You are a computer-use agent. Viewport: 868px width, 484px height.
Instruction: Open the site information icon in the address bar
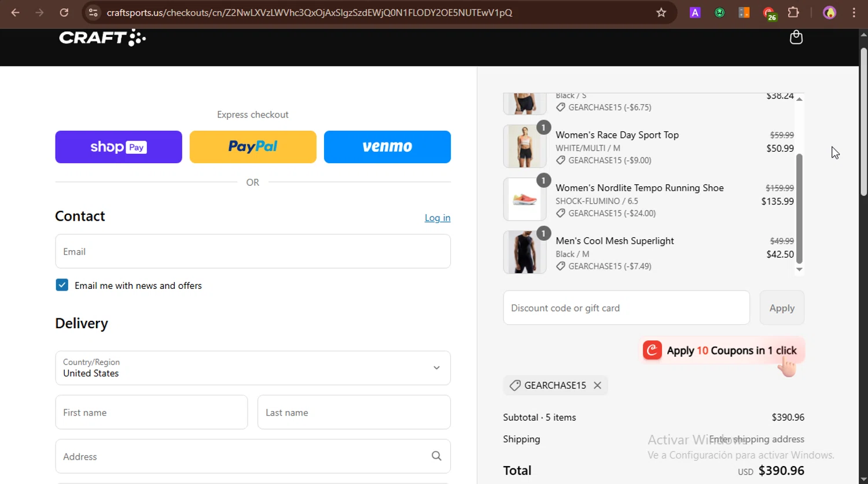point(93,12)
